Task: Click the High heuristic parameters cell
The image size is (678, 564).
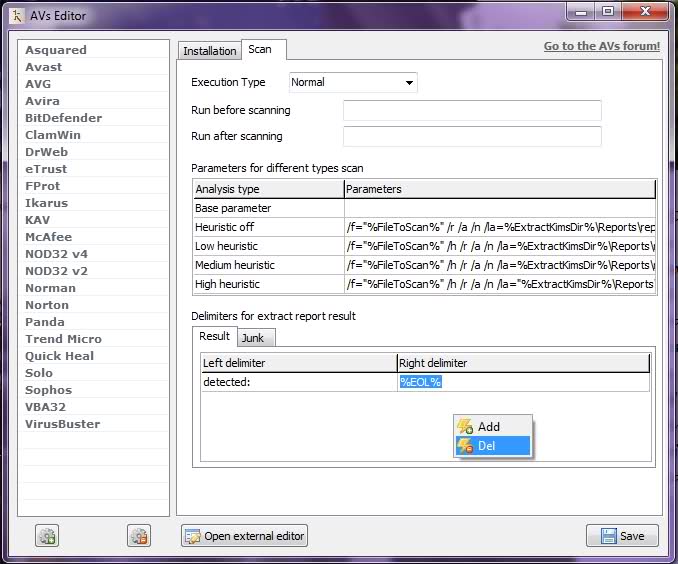Action: [500, 284]
